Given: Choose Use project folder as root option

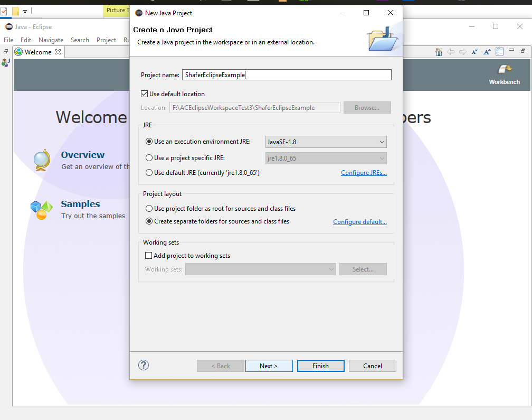Looking at the screenshot, I should tap(149, 209).
